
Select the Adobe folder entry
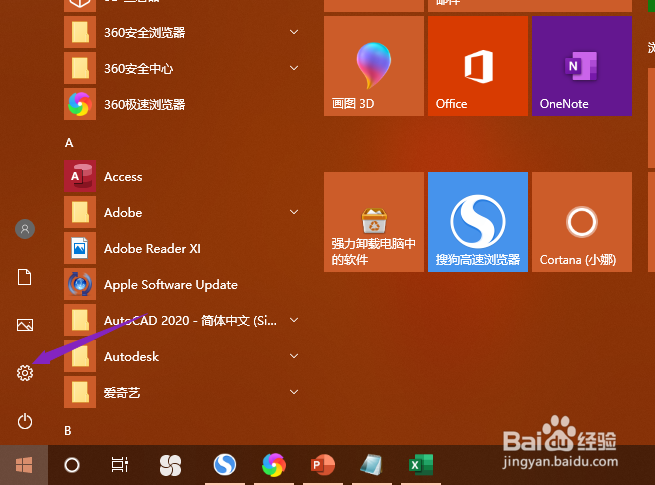pos(184,212)
